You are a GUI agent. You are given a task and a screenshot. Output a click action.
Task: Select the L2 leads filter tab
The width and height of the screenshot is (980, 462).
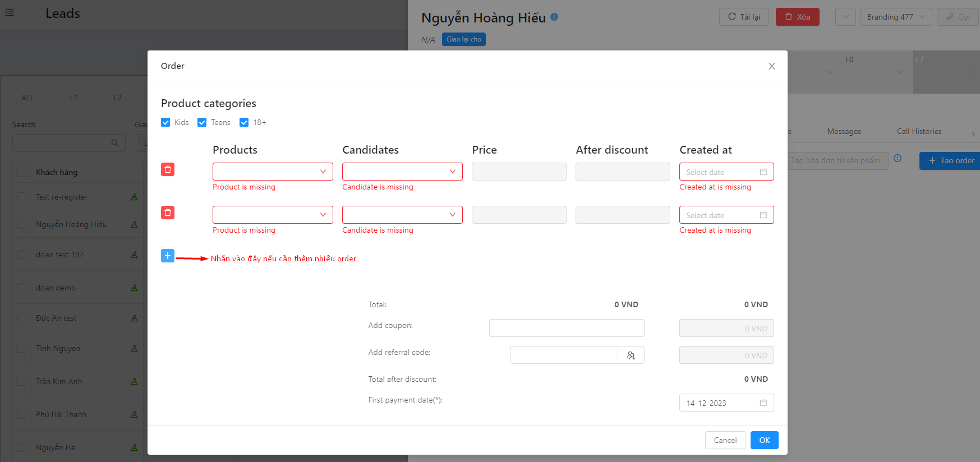[117, 98]
